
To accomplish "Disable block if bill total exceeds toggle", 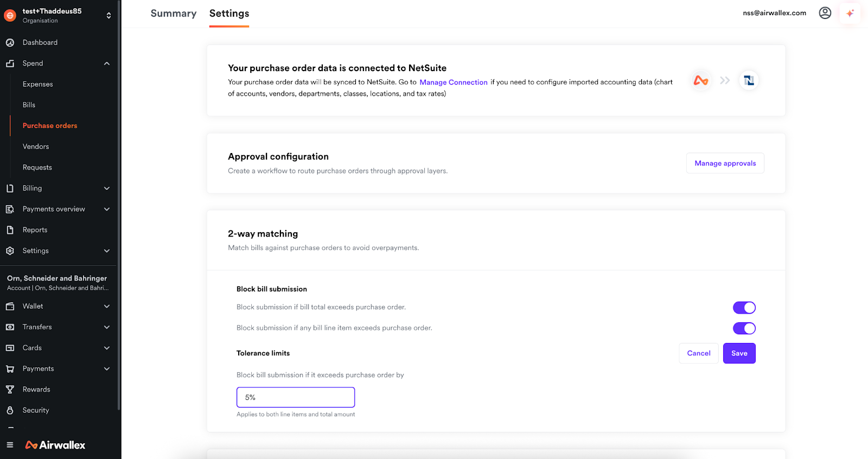I will click(x=744, y=308).
